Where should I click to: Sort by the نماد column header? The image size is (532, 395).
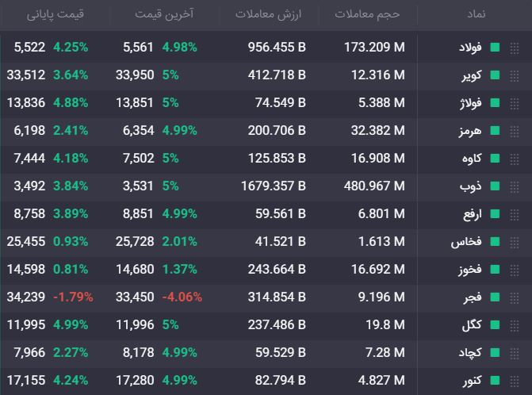click(x=476, y=14)
